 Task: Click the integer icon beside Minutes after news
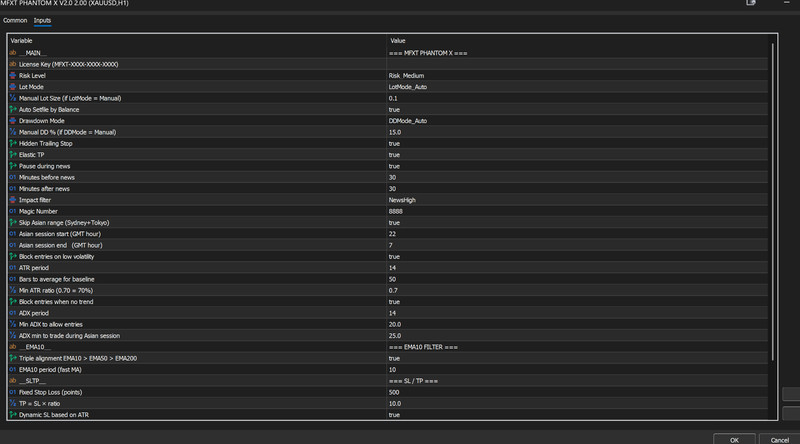tap(13, 188)
